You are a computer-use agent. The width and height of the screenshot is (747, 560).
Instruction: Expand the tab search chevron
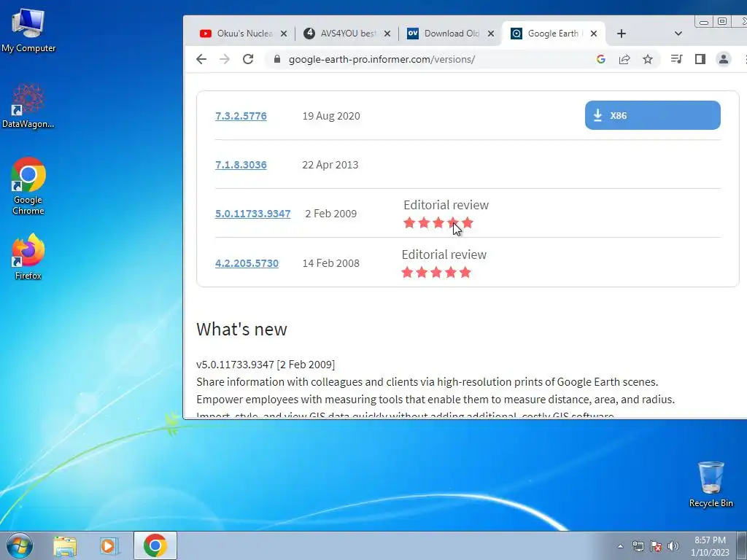(x=678, y=34)
